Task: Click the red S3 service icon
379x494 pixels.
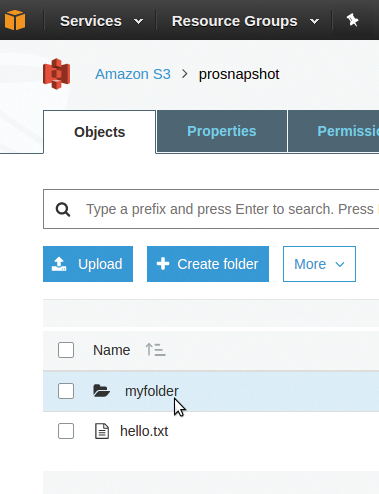Action: (57, 74)
